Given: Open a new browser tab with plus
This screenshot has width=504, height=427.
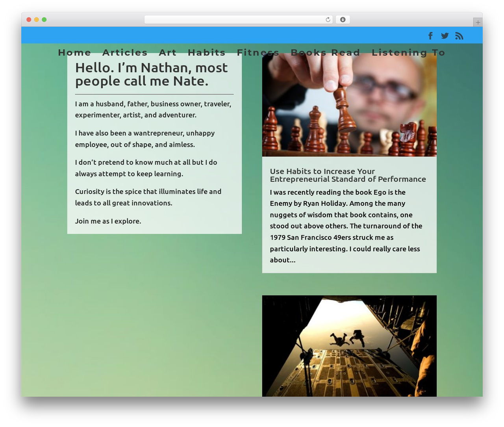Looking at the screenshot, I should tap(478, 22).
